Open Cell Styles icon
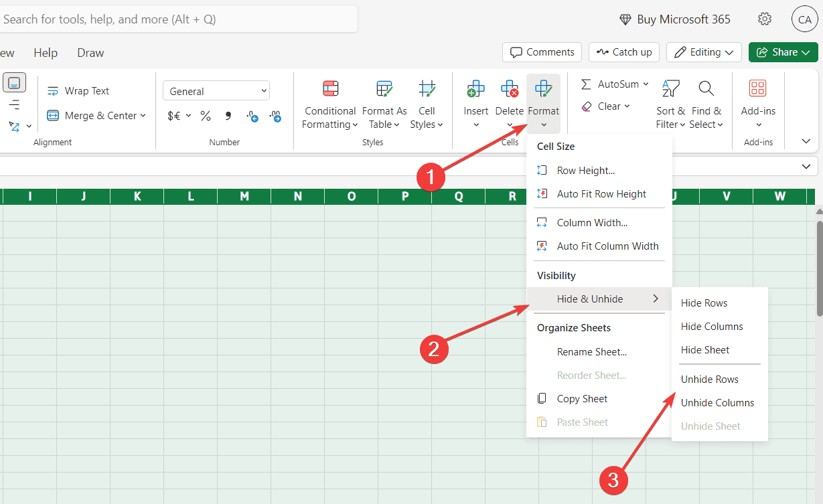 (x=427, y=88)
